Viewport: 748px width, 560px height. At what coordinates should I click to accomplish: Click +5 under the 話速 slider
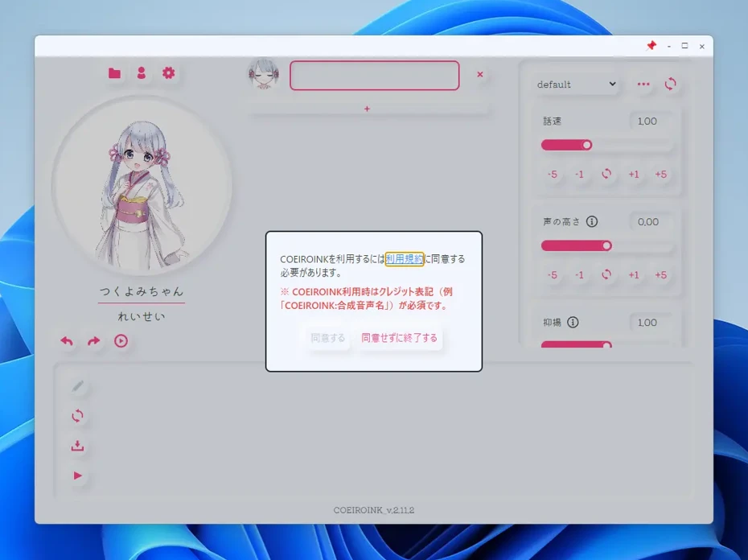[x=660, y=175]
